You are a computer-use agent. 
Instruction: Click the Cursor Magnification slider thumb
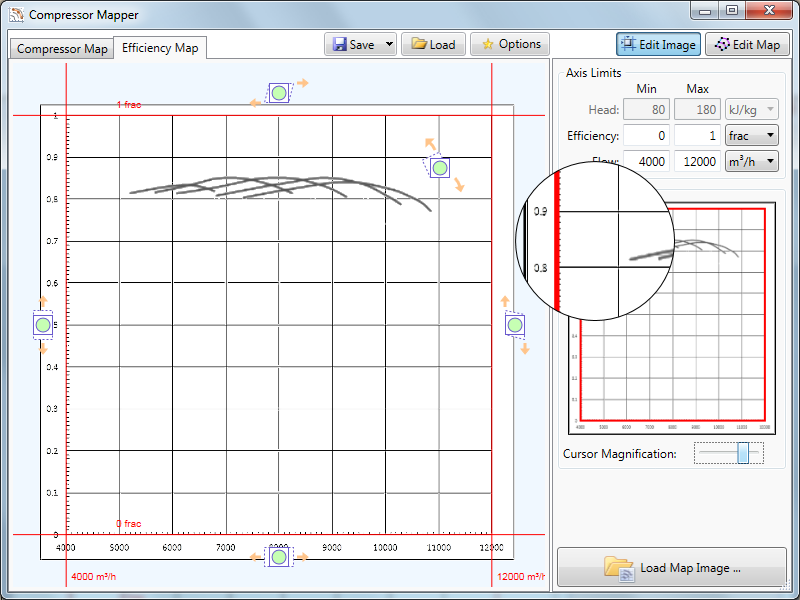click(x=743, y=453)
